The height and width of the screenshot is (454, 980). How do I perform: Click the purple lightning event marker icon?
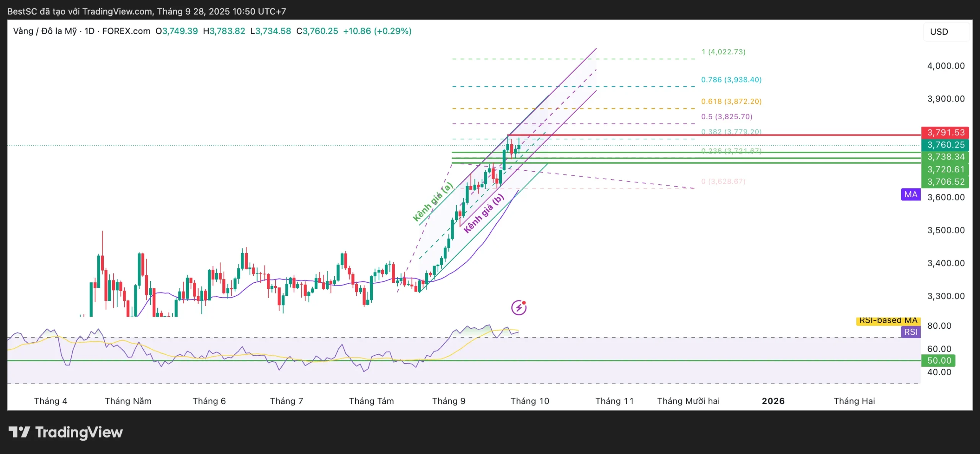click(519, 307)
